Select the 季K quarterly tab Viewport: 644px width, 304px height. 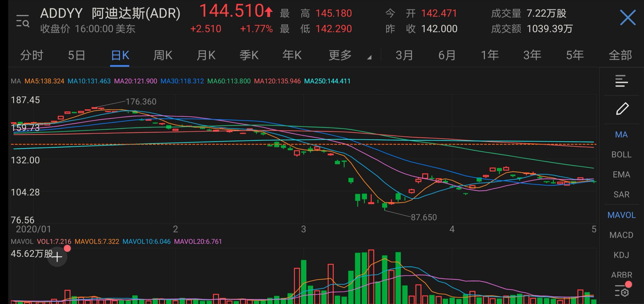coord(249,55)
